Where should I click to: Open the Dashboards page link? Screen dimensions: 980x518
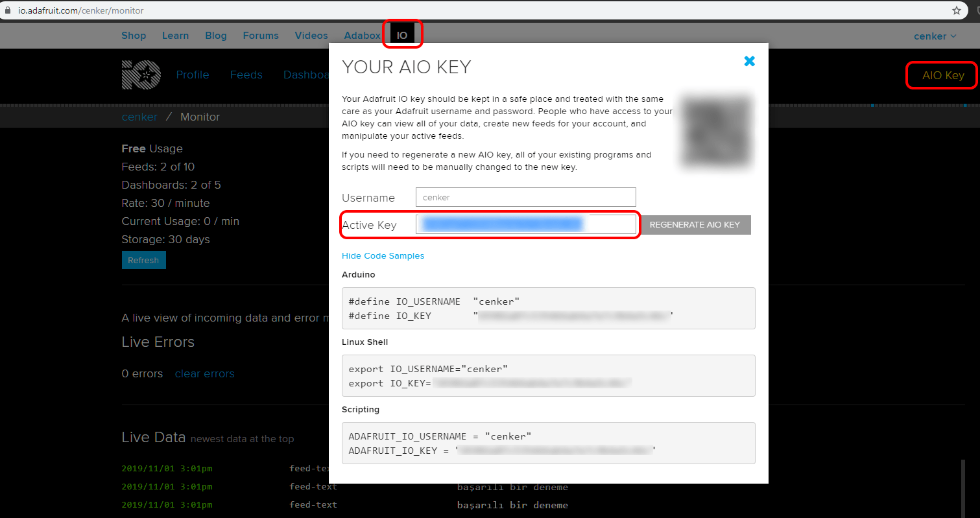pos(306,75)
